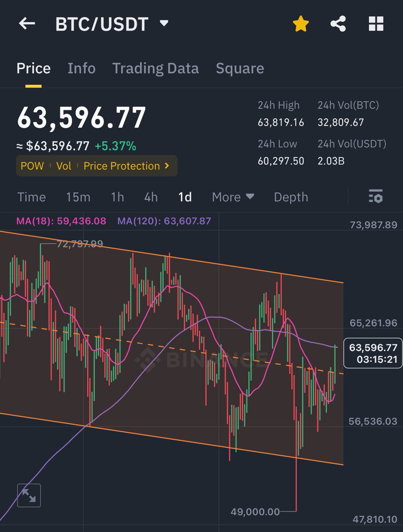Open the Square tab
Image resolution: width=403 pixels, height=532 pixels.
click(240, 68)
